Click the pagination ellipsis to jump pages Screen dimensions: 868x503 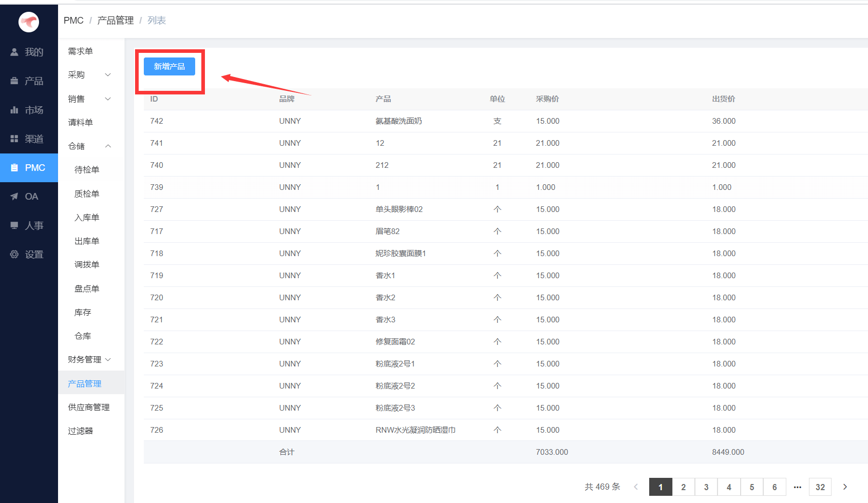(798, 487)
